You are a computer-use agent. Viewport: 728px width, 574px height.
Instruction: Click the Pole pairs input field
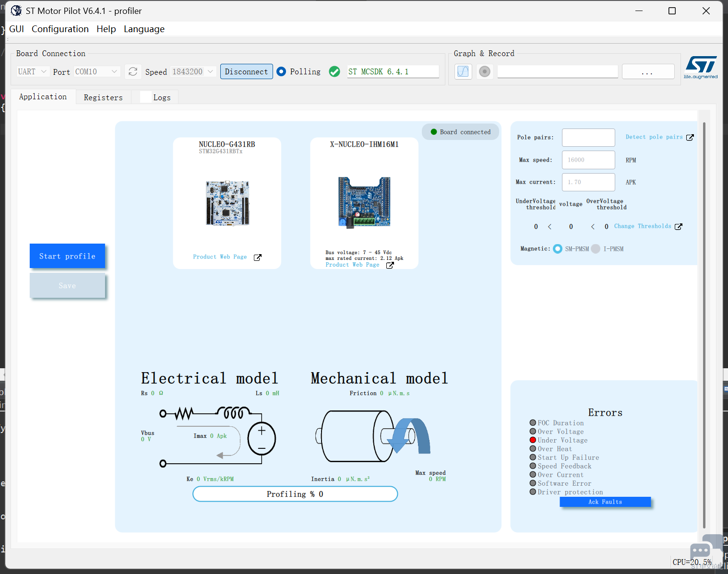point(588,138)
